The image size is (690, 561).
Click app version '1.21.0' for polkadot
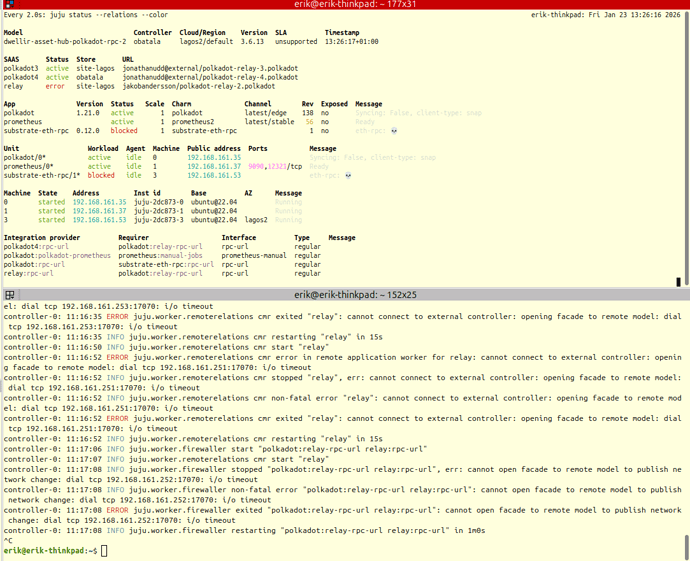[88, 113]
